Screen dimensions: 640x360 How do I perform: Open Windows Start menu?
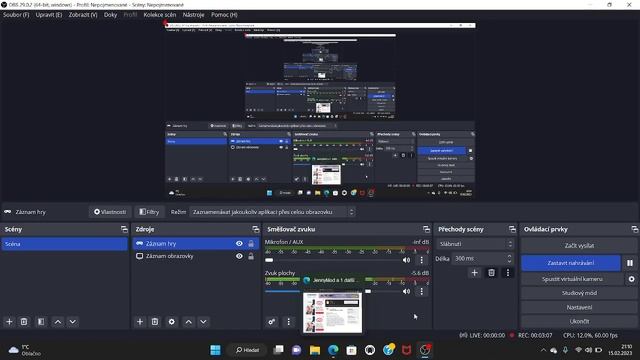point(215,350)
